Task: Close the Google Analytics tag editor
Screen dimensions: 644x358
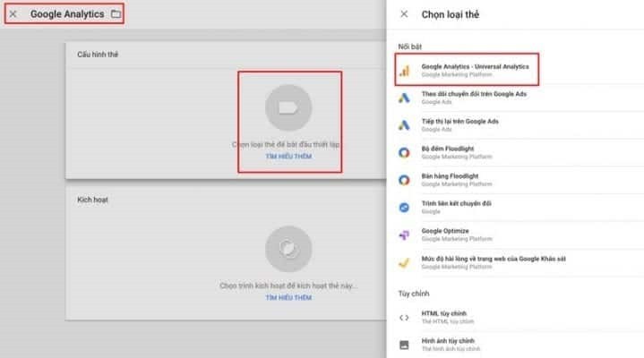Action: 13,14
